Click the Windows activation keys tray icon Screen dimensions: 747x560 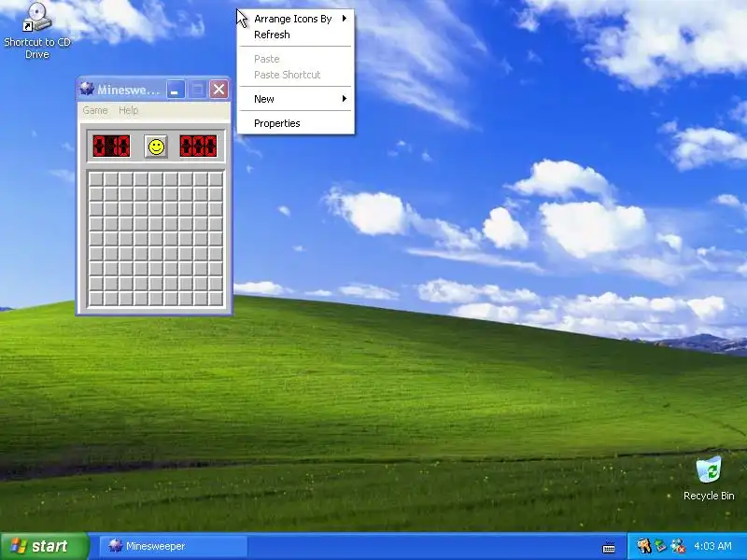(644, 546)
